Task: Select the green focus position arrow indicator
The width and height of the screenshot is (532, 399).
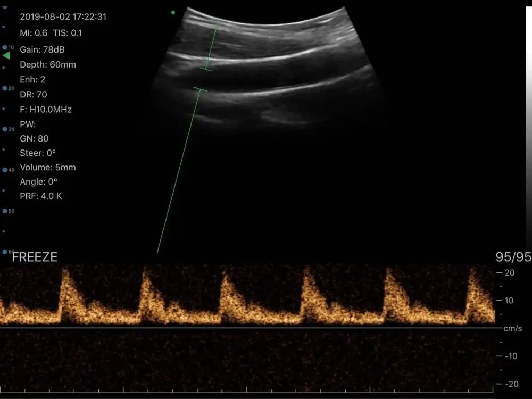Action: tap(7, 55)
